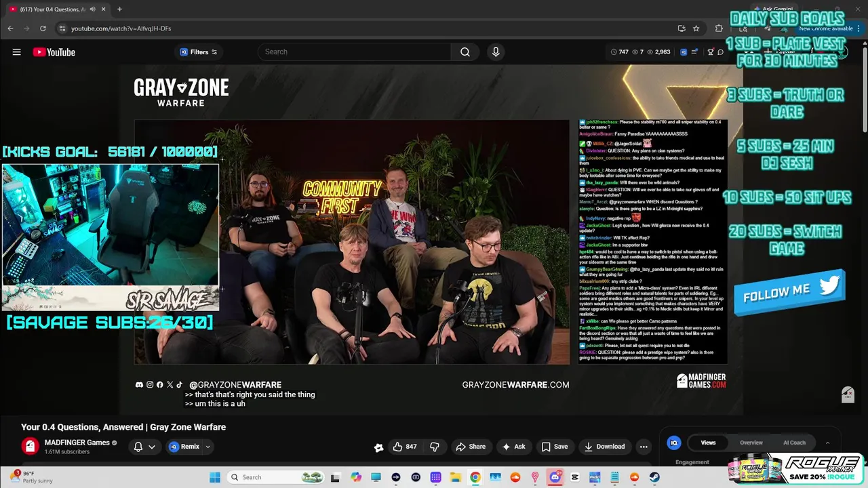Image resolution: width=868 pixels, height=488 pixels.
Task: Open the vidIQ trophy icon
Action: (711, 52)
